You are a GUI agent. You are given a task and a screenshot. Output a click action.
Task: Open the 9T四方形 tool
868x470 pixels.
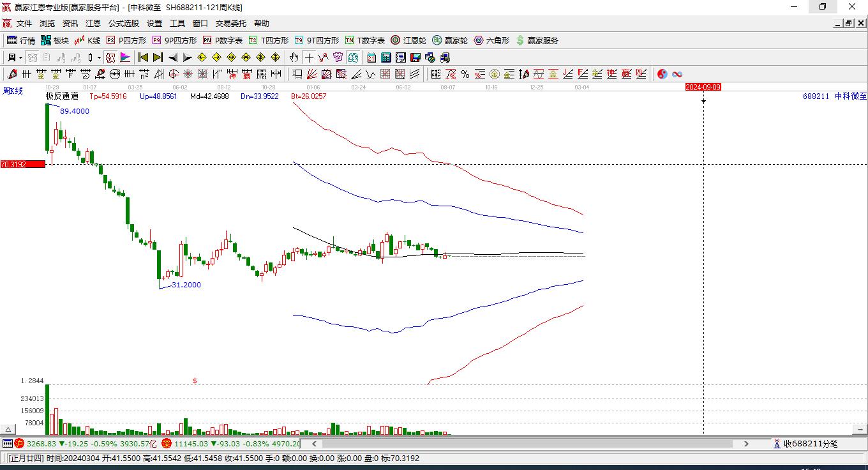coord(317,40)
